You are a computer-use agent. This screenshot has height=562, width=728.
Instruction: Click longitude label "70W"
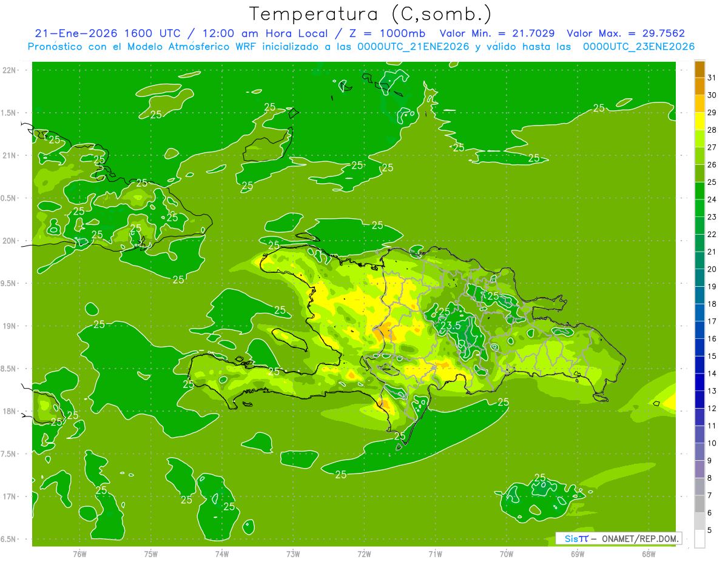[x=507, y=554]
